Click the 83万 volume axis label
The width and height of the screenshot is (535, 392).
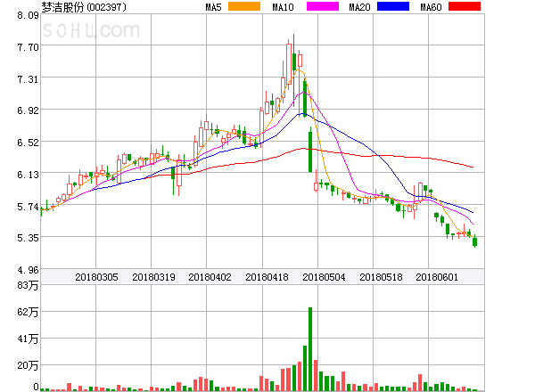28,285
